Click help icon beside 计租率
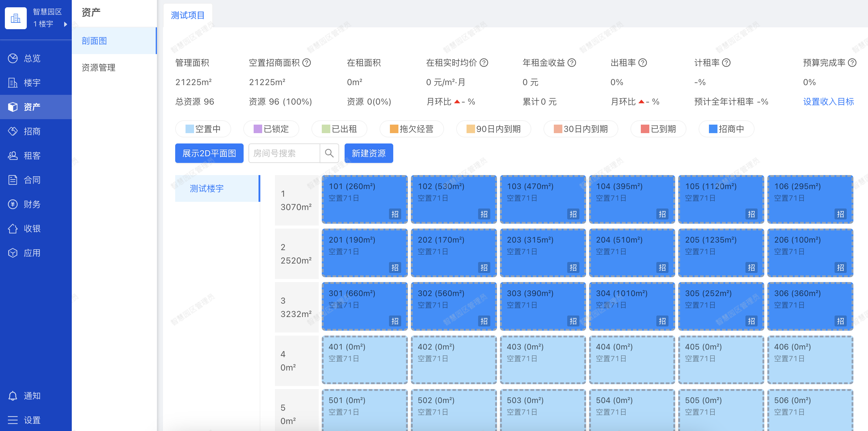 click(x=726, y=63)
